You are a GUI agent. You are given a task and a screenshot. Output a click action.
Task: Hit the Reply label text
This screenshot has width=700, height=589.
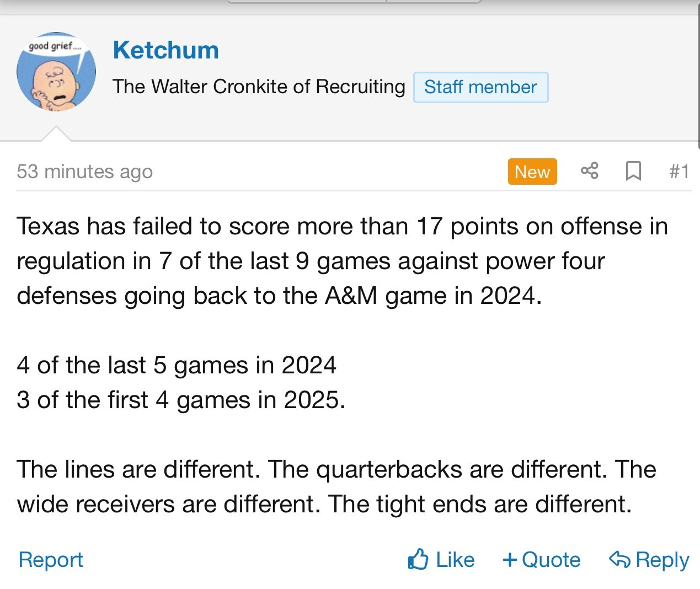click(x=662, y=560)
